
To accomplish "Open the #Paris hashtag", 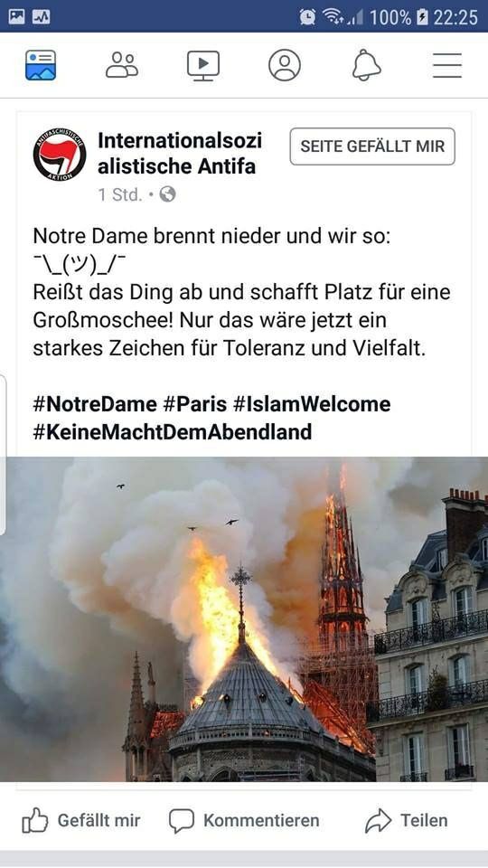I will (195, 404).
